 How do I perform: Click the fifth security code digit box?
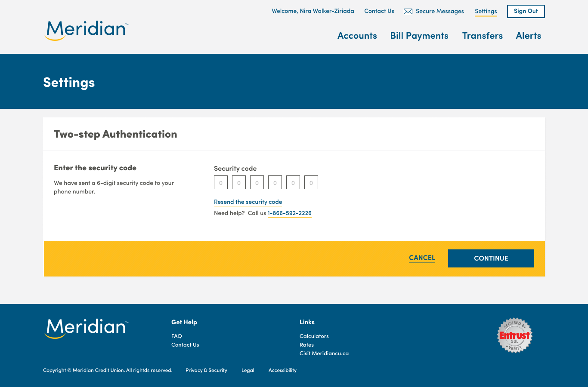293,182
